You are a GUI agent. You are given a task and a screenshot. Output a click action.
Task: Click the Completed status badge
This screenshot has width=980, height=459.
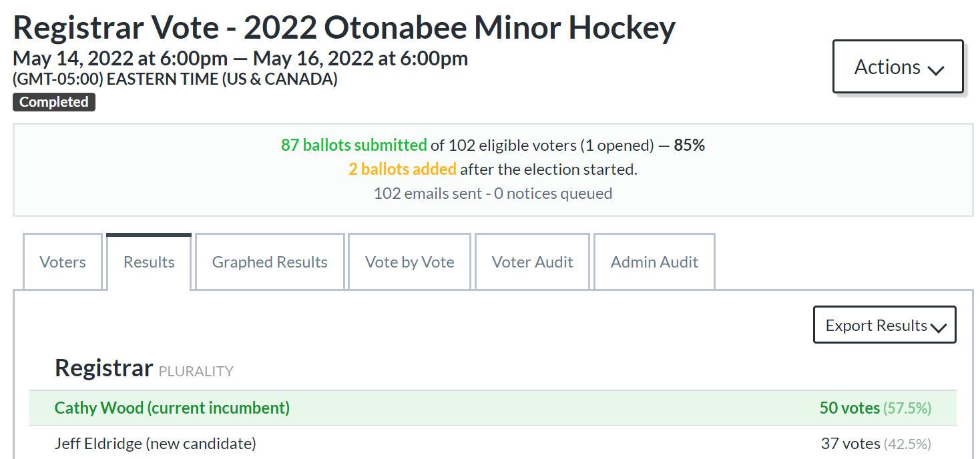click(53, 101)
